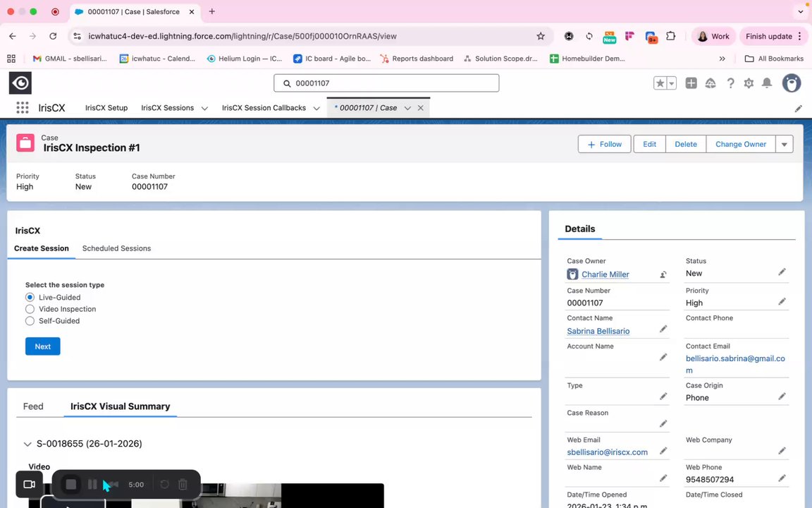Image resolution: width=812 pixels, height=508 pixels.
Task: Edit the Account Name pencil
Action: (x=663, y=357)
